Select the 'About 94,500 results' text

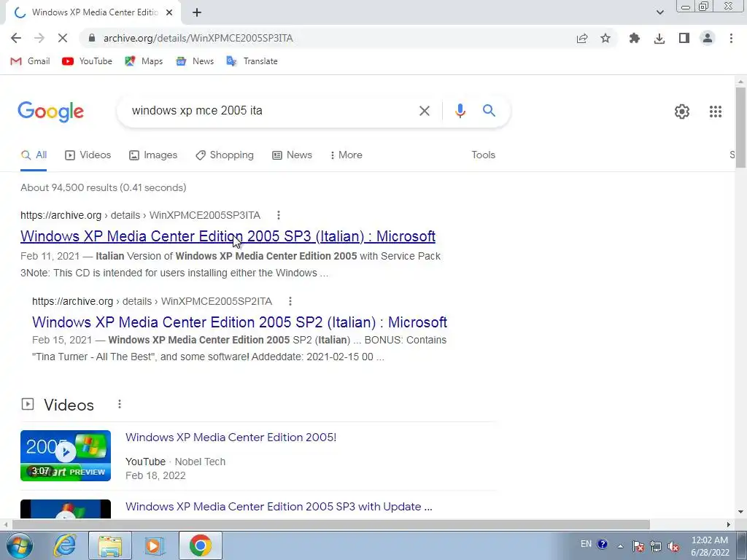104,187
